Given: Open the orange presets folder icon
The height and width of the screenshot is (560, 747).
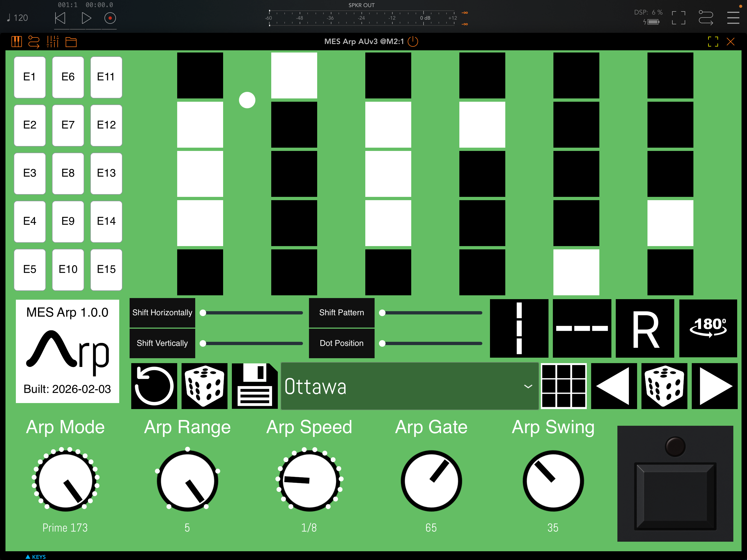Looking at the screenshot, I should click(71, 42).
